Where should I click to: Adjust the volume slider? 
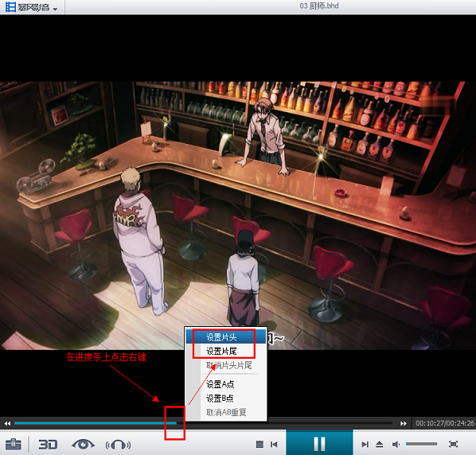[421, 444]
